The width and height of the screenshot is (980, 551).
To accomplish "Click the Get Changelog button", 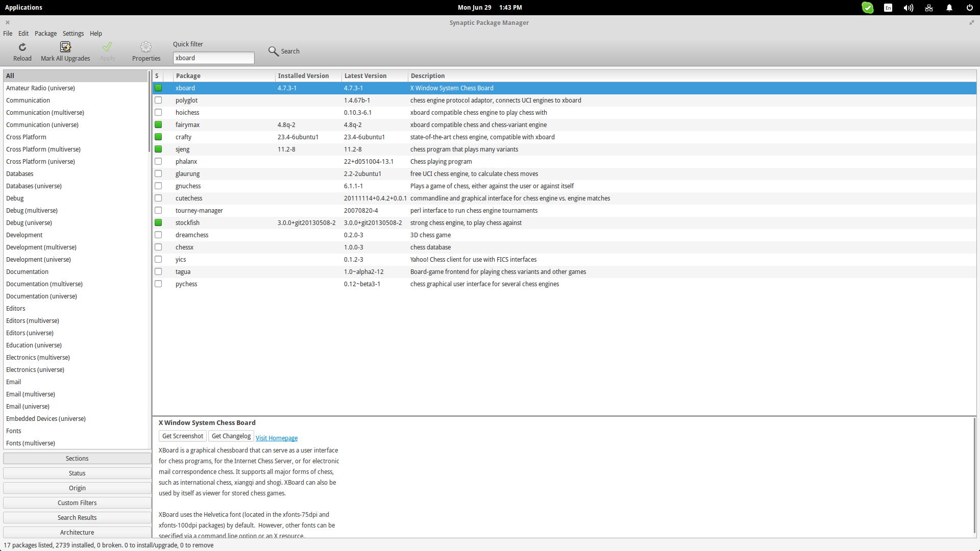I will [x=230, y=437].
